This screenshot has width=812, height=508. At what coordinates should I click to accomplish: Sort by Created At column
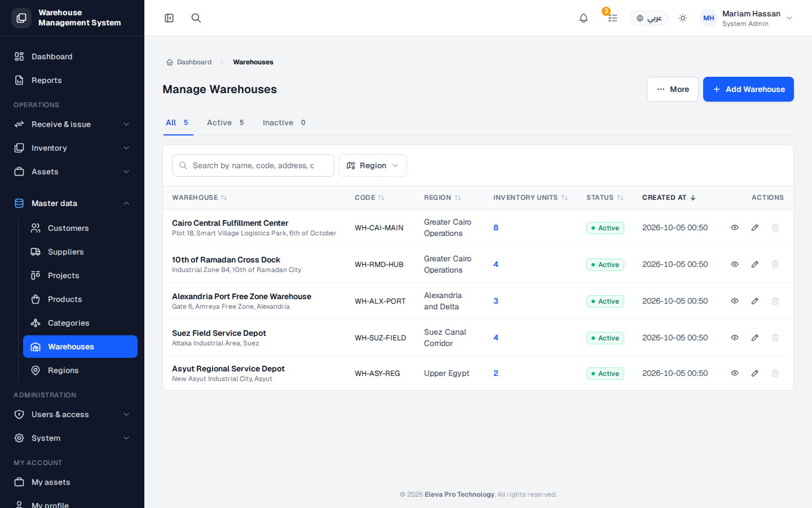point(669,198)
